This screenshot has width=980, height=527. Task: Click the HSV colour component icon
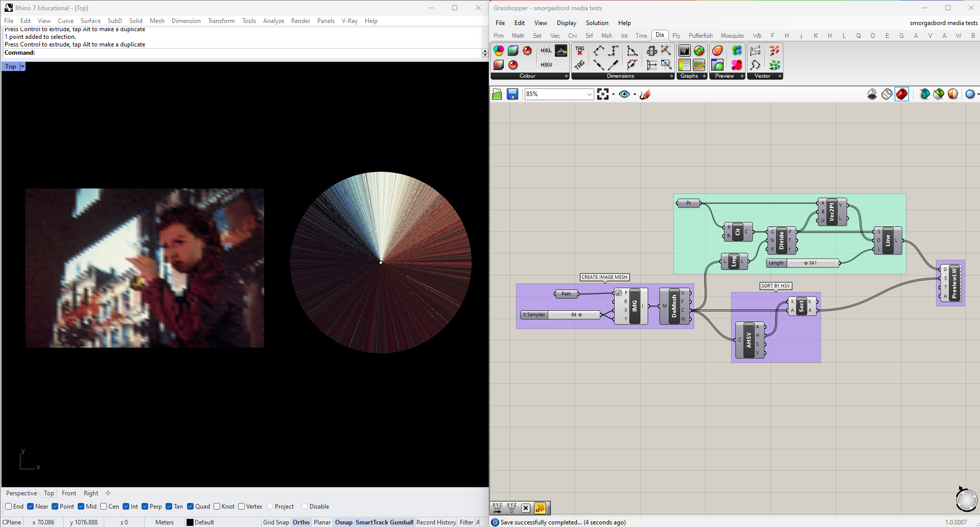point(546,64)
